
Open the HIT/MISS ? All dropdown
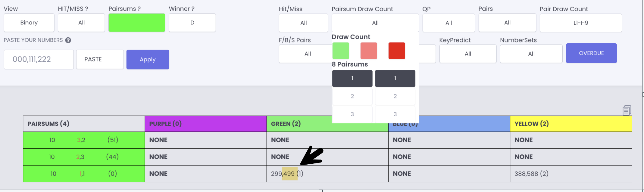[x=81, y=23]
